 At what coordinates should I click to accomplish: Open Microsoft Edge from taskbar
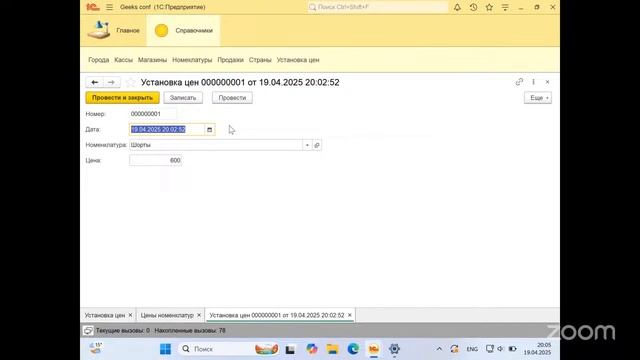click(x=353, y=349)
